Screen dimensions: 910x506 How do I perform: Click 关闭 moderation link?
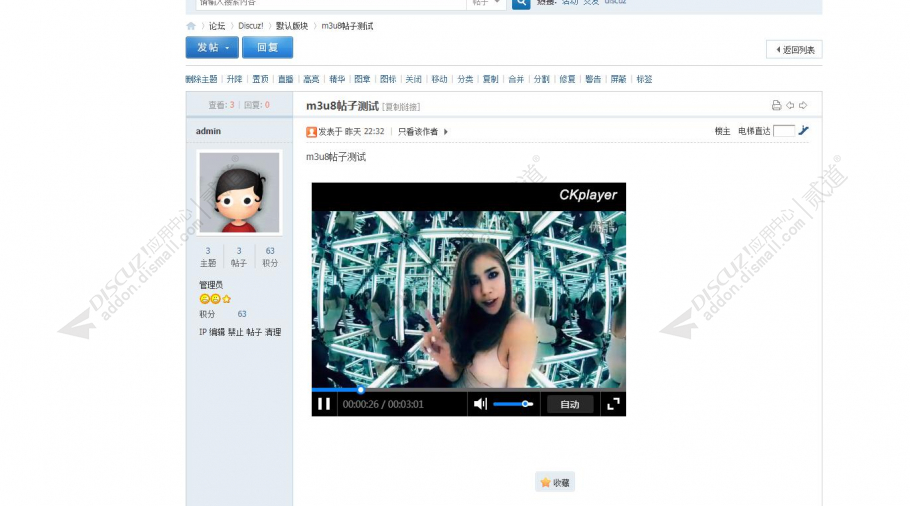413,79
